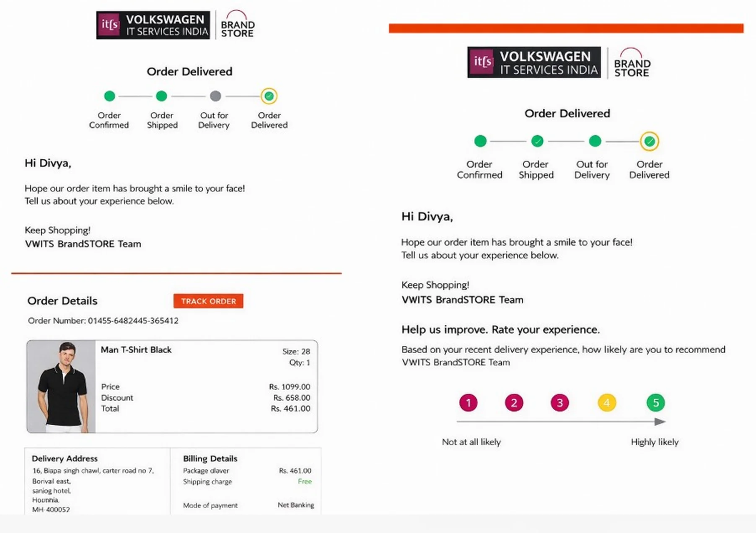Select rating 3 on the recommendation scale

coord(559,403)
